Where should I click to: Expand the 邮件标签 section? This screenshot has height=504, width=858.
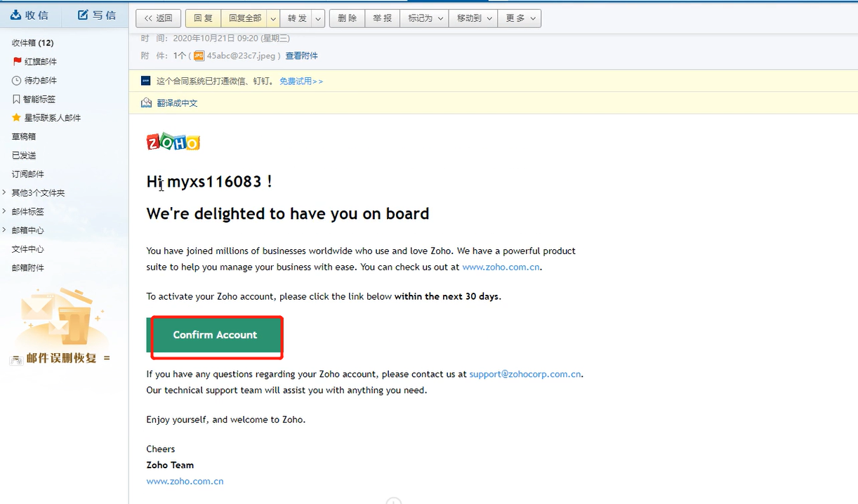pyautogui.click(x=6, y=211)
